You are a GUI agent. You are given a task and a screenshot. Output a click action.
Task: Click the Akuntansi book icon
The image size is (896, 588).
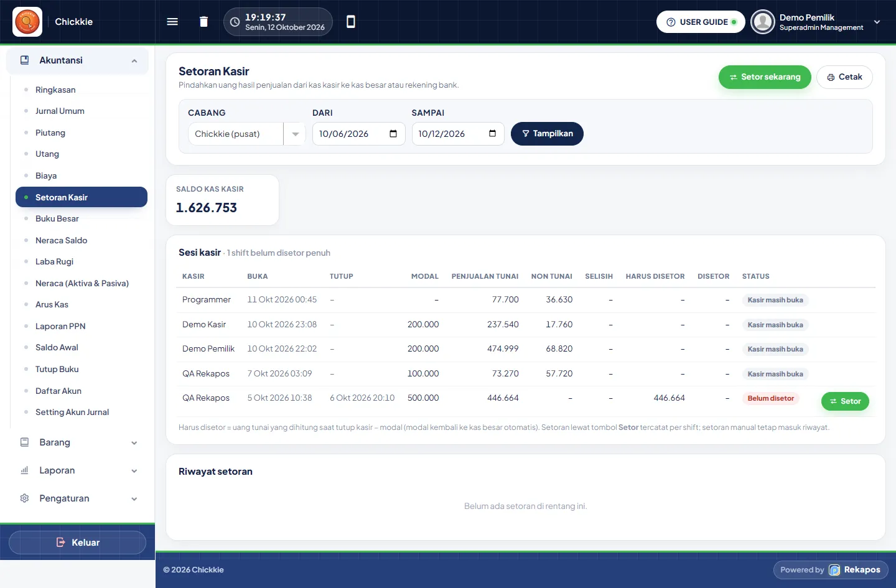[25, 60]
